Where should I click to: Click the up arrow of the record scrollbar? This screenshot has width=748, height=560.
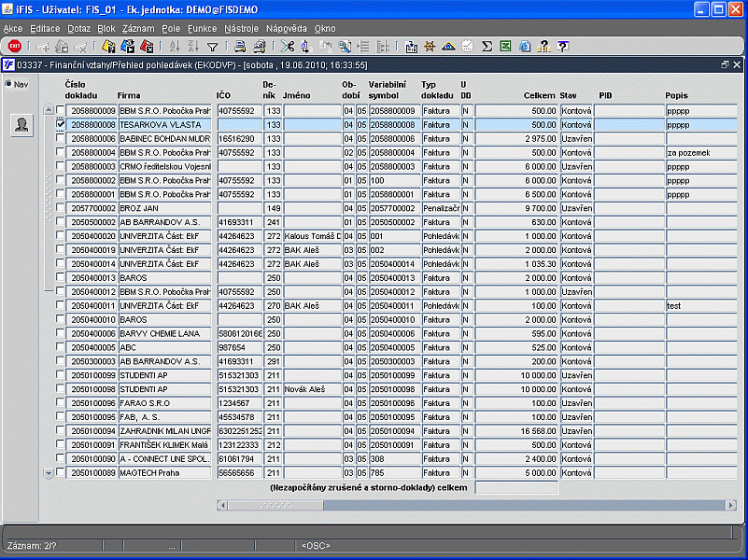tap(49, 109)
